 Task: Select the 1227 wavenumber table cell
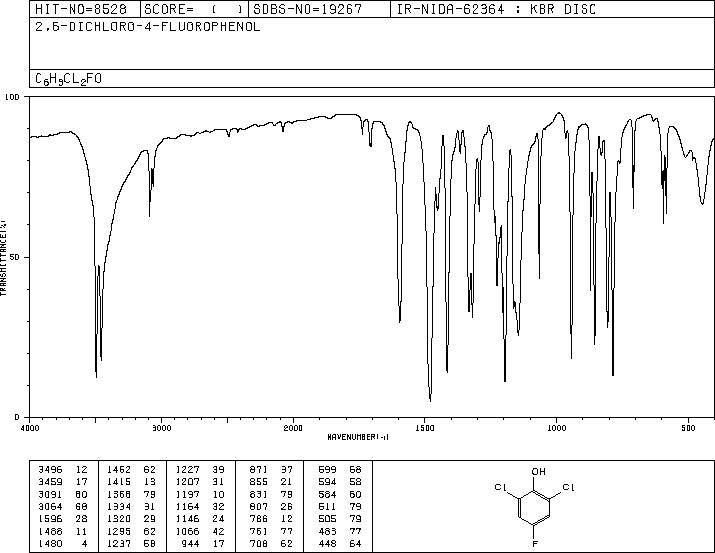click(x=187, y=470)
